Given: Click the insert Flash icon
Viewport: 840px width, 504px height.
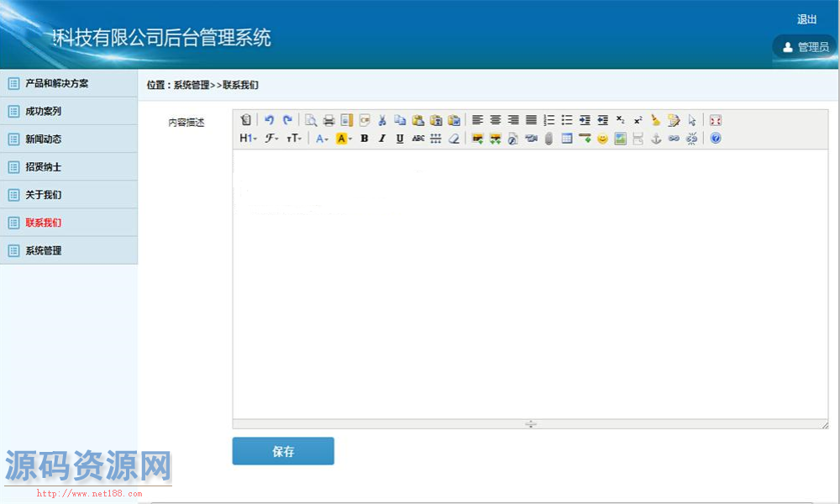Looking at the screenshot, I should click(x=513, y=139).
